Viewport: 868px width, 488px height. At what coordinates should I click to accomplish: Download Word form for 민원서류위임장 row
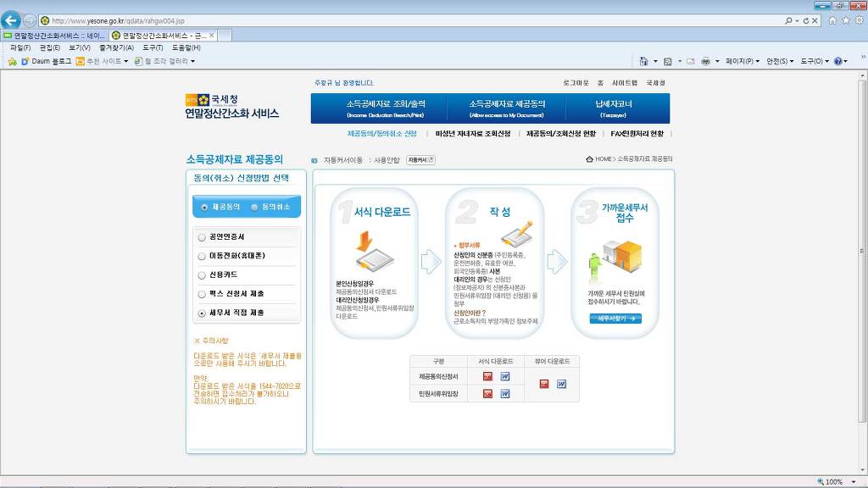click(x=505, y=394)
